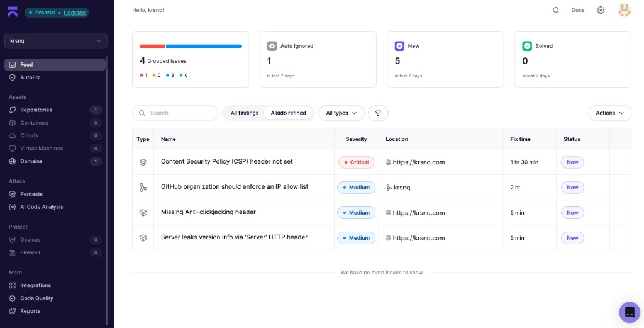The height and width of the screenshot is (328, 644).
Task: Click New status on Missing Anti-clickjacking row
Action: coord(572,213)
